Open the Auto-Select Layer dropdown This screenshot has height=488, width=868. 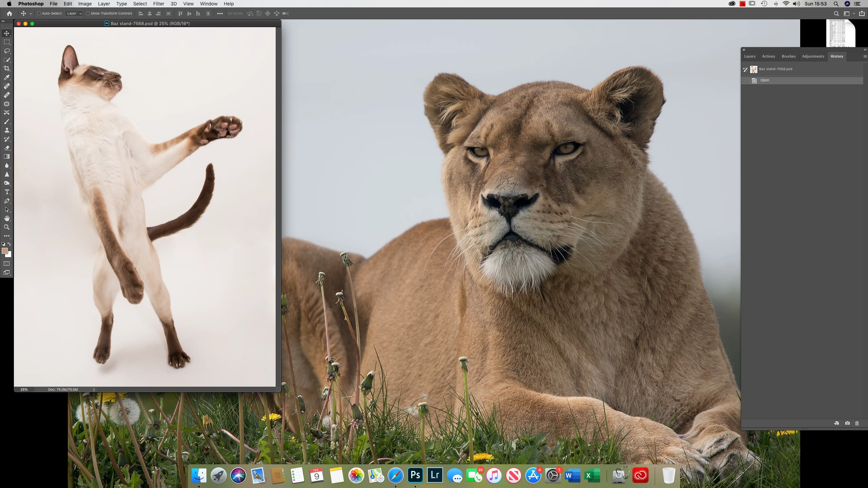pyautogui.click(x=74, y=14)
